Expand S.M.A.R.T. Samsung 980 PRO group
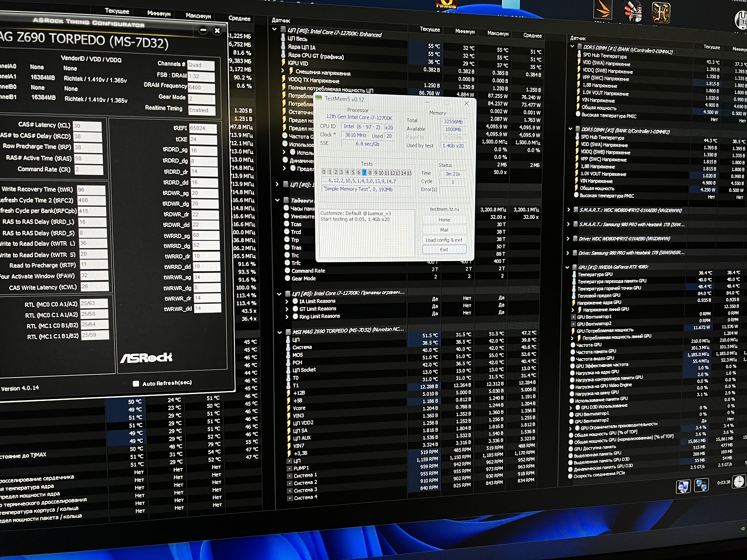Viewport: 747px width, 560px height. (x=568, y=224)
